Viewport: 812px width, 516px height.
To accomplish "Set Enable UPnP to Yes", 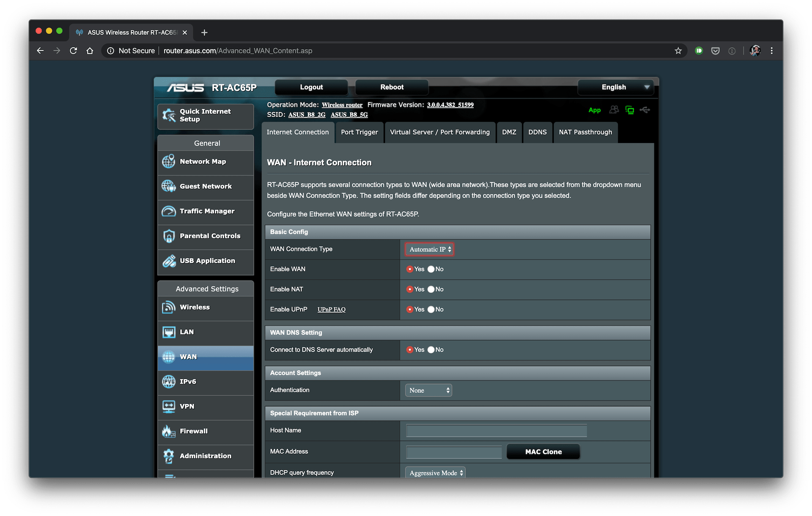I will coord(410,309).
